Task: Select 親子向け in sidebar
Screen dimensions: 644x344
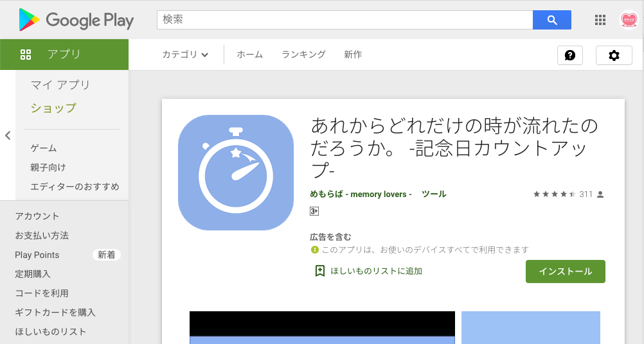Action: click(48, 168)
